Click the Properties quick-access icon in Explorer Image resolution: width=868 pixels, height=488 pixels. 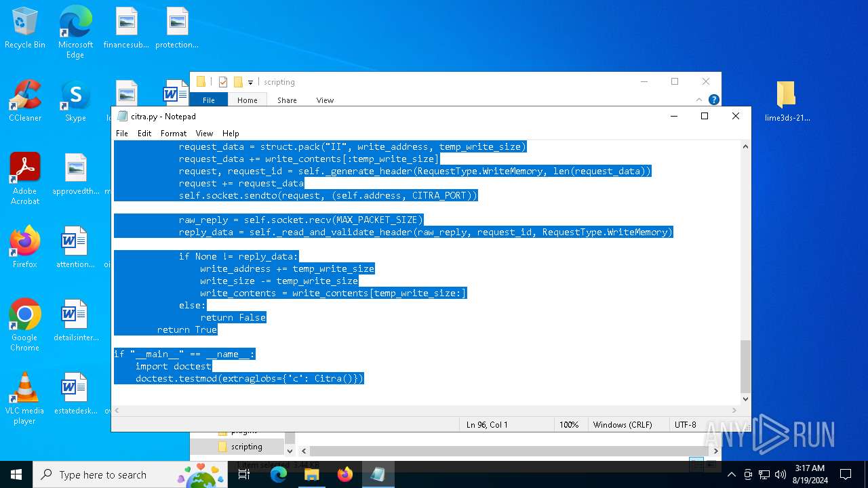222,82
